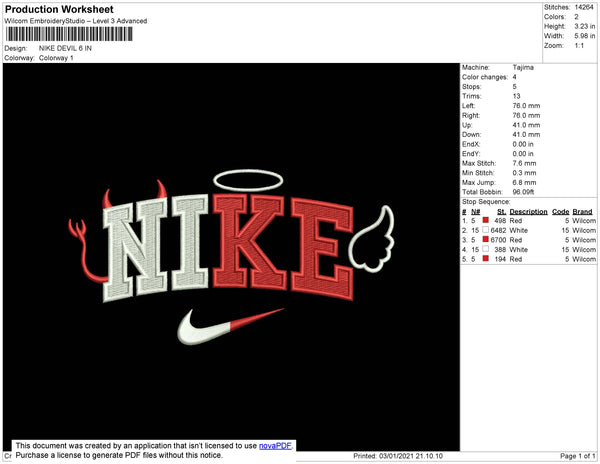600x464 pixels.
Task: Select the Max Jump value "6.8 mm"
Action: [524, 182]
